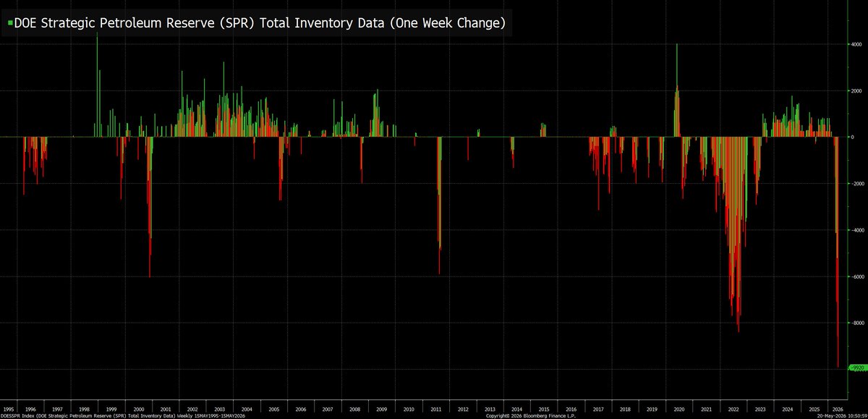Click the 4000 y-axis label
The height and width of the screenshot is (419, 868).
856,44
